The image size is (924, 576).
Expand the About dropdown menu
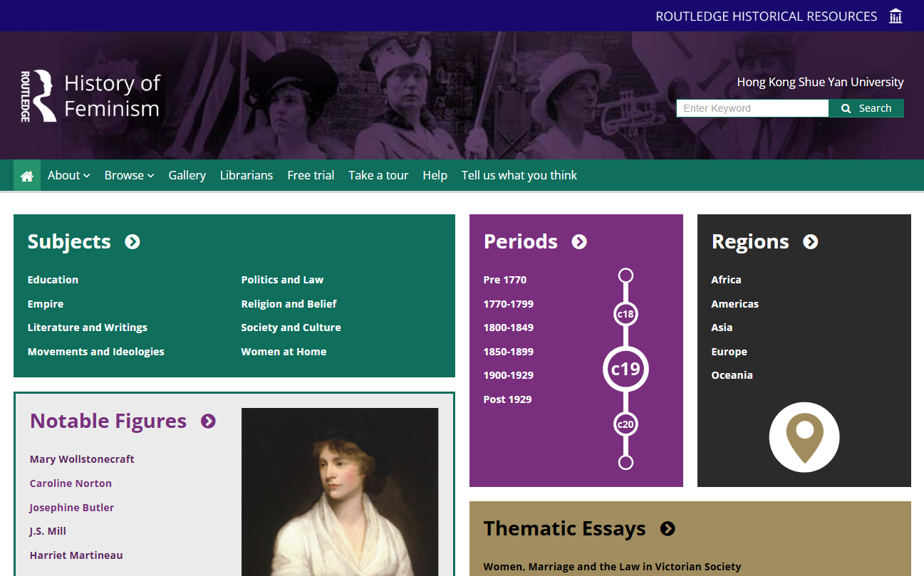point(68,176)
